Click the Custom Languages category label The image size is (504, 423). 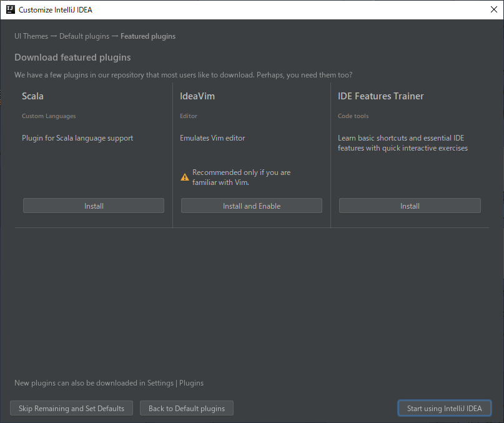[49, 116]
